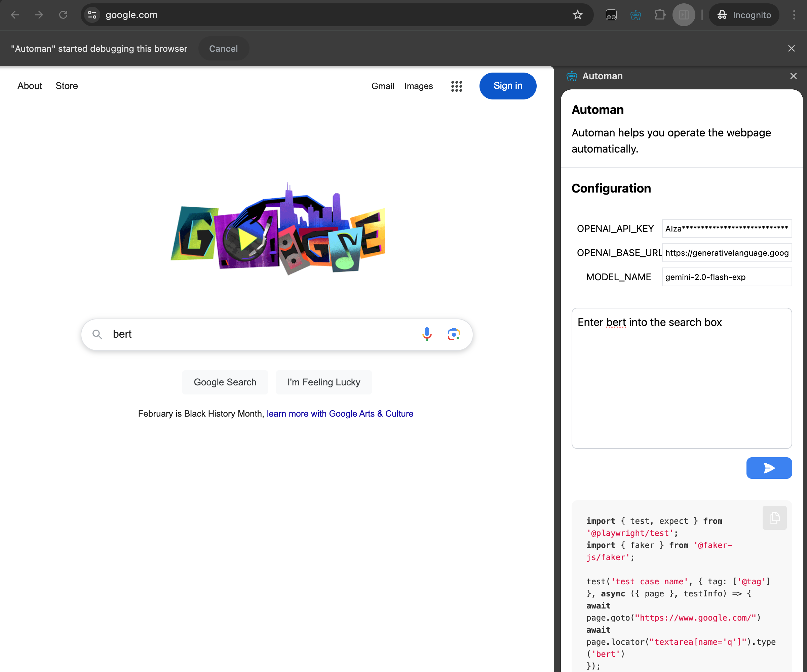
Task: Click the OPENAI_BASE_URL field
Action: [x=727, y=253]
